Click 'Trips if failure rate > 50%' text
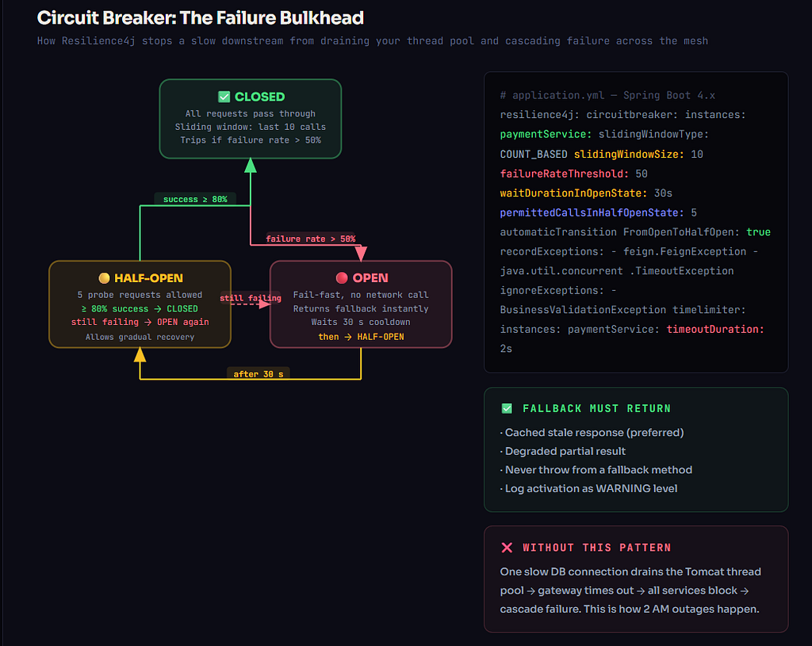 (x=250, y=140)
